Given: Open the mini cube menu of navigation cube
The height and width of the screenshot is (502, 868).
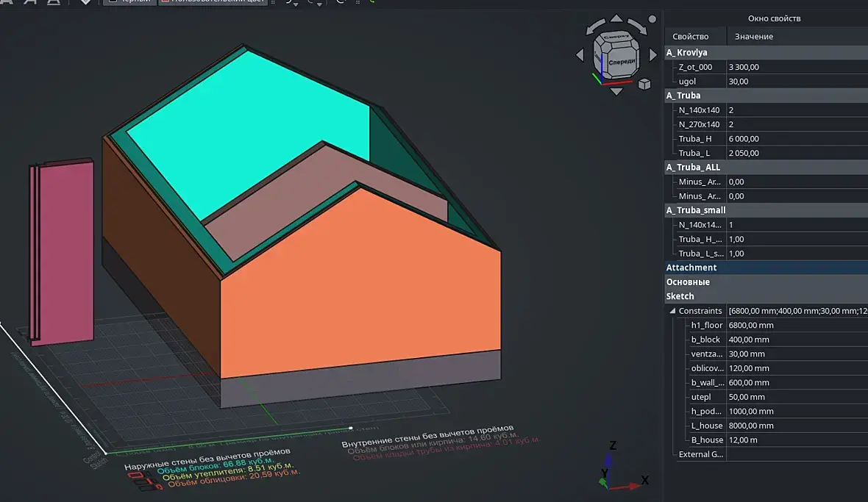Looking at the screenshot, I should coord(644,84).
